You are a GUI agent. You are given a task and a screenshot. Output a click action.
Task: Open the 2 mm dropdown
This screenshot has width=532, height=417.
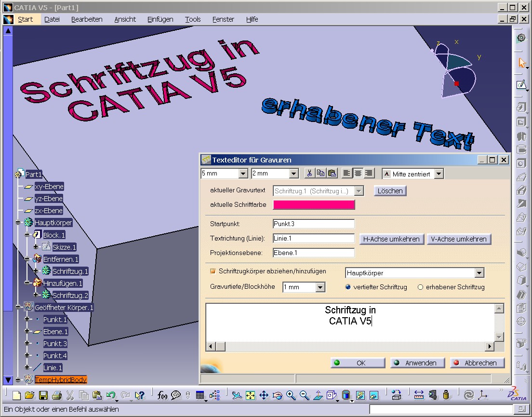click(294, 174)
